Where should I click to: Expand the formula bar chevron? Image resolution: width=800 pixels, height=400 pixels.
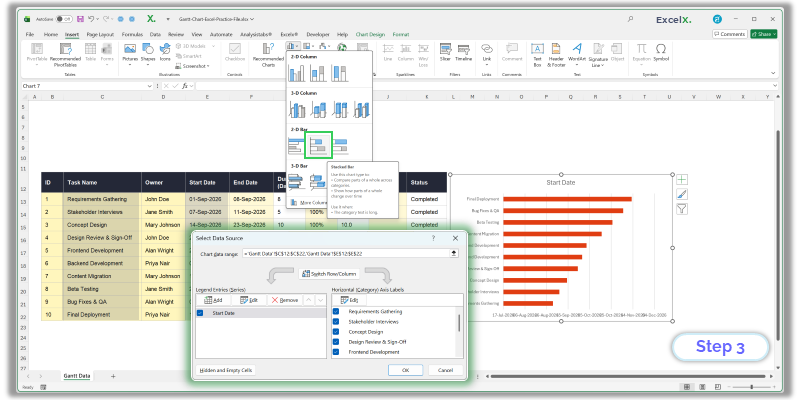click(x=776, y=86)
